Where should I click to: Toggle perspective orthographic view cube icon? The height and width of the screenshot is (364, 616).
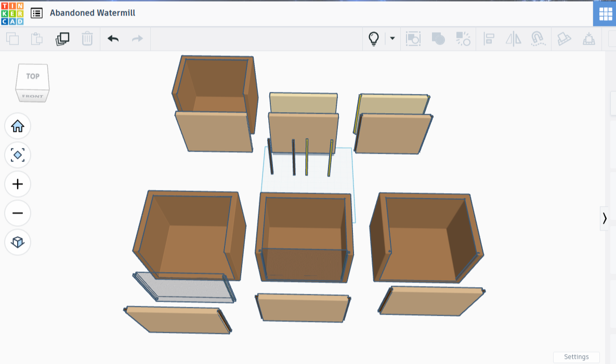18,242
